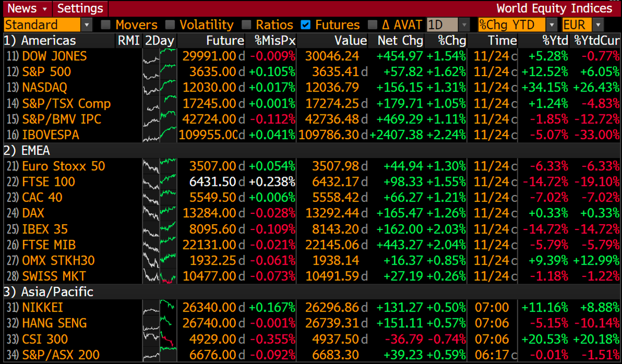Sort by the Net Chg column header

click(x=400, y=40)
